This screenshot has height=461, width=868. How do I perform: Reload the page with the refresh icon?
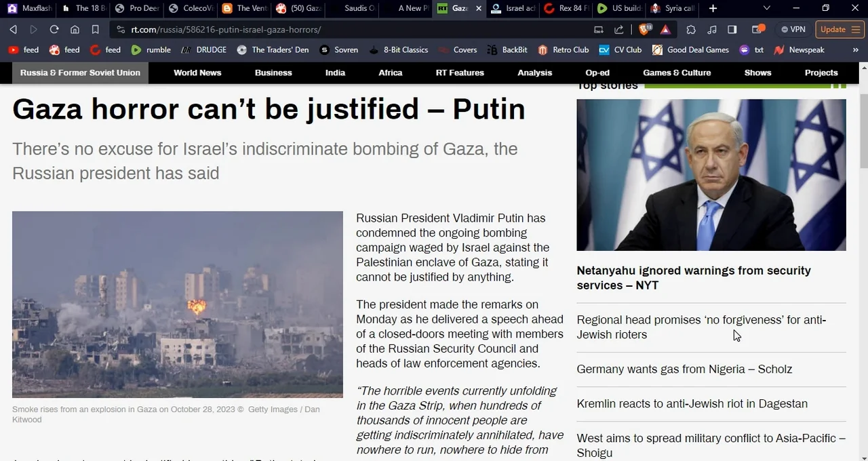pos(54,29)
